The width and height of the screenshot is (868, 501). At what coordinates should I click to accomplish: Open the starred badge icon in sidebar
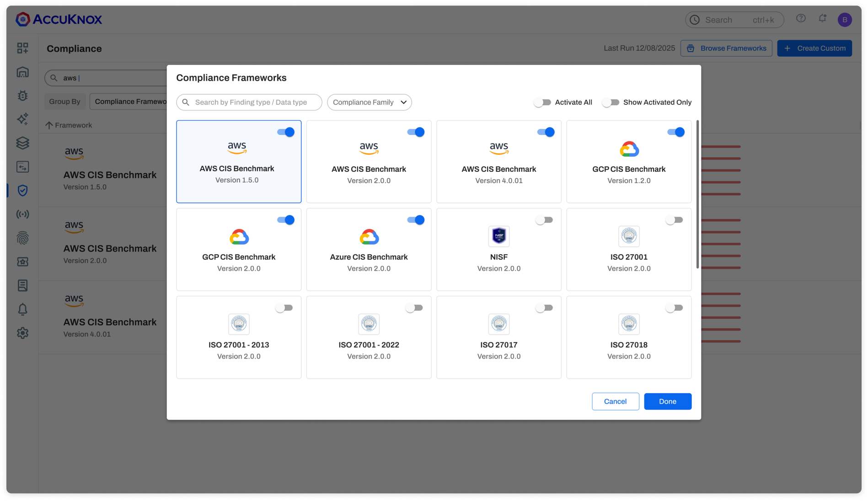[x=22, y=261]
